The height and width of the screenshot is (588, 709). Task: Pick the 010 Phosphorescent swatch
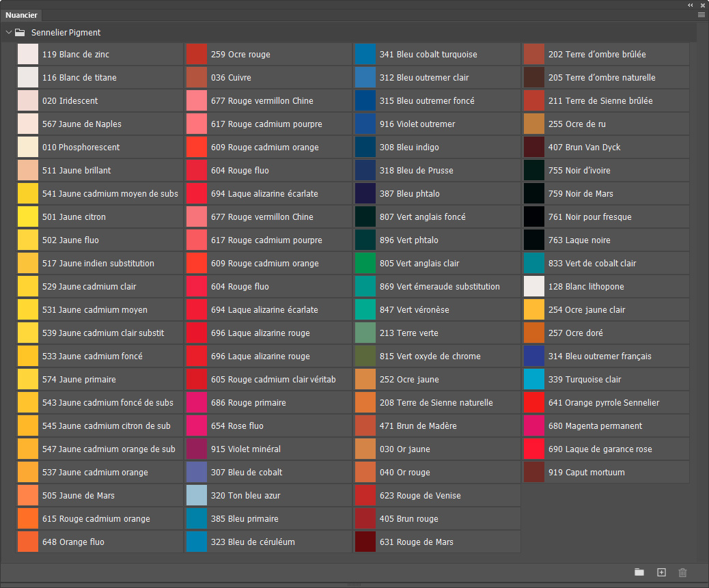[x=100, y=148]
